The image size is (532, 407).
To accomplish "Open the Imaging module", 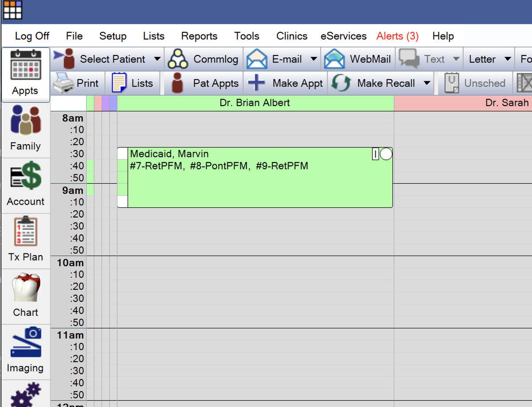I will pos(25,352).
